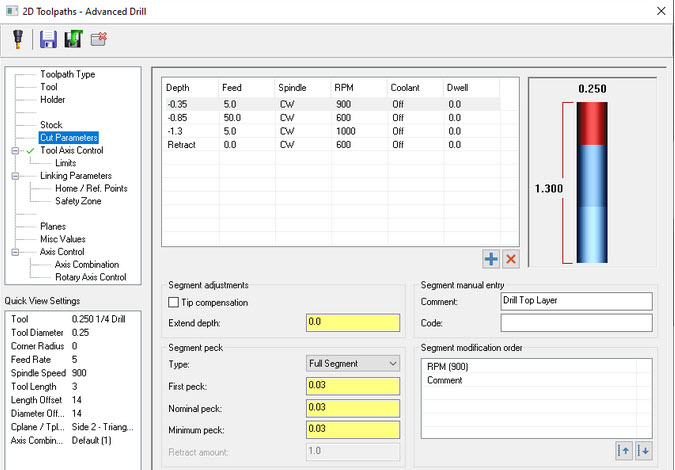Viewport: 675px width, 470px height.
Task: Click the green-arrow save defaults icon
Action: 72,39
